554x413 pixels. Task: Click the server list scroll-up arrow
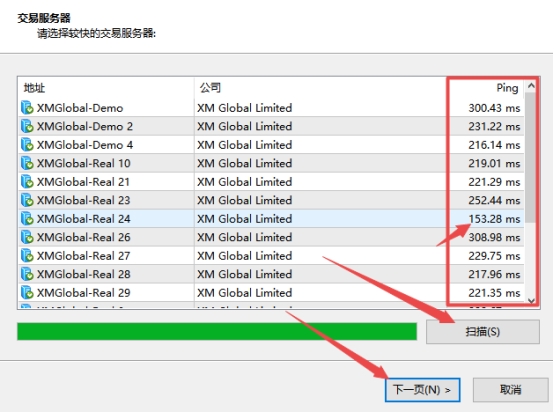point(531,86)
